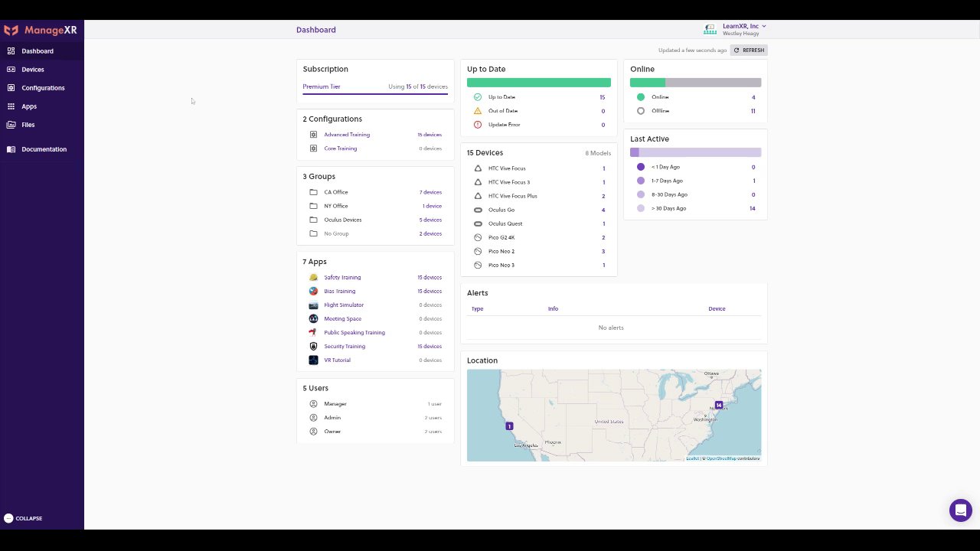Open the chat support bubble
The width and height of the screenshot is (980, 551).
point(960,510)
